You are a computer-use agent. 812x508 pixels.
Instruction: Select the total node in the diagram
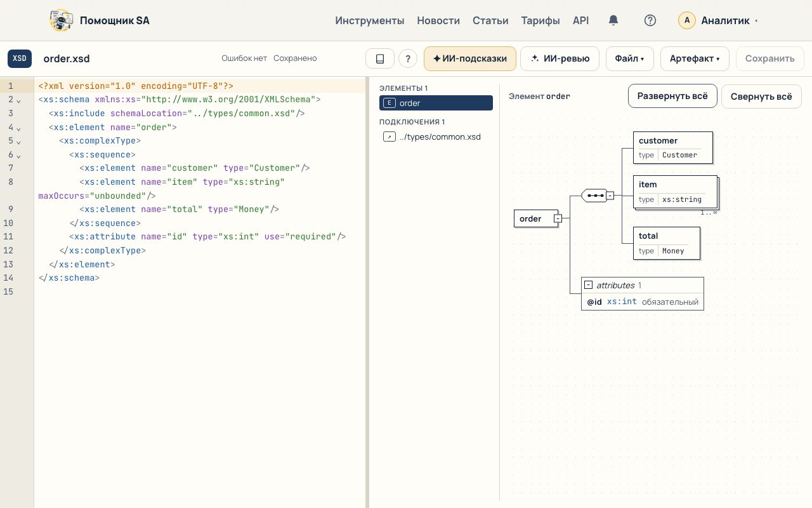tap(667, 243)
